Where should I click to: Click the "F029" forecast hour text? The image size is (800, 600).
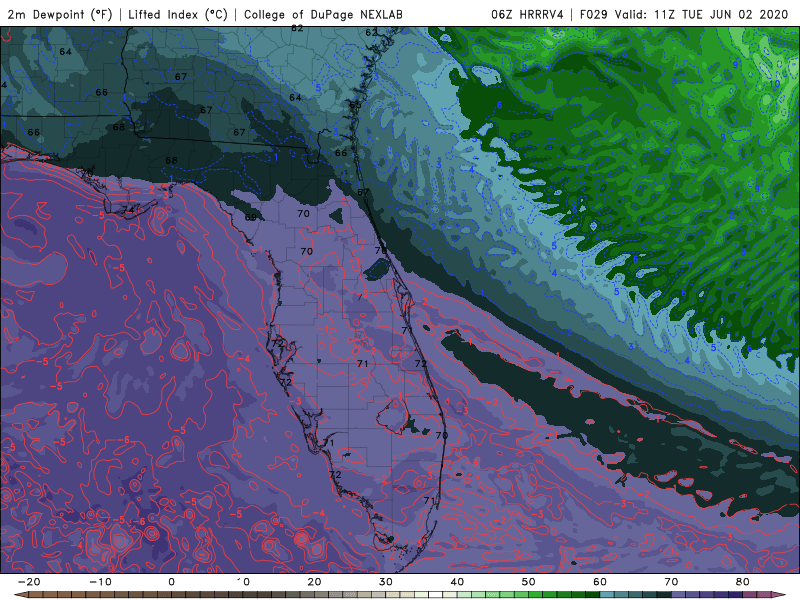pos(594,14)
